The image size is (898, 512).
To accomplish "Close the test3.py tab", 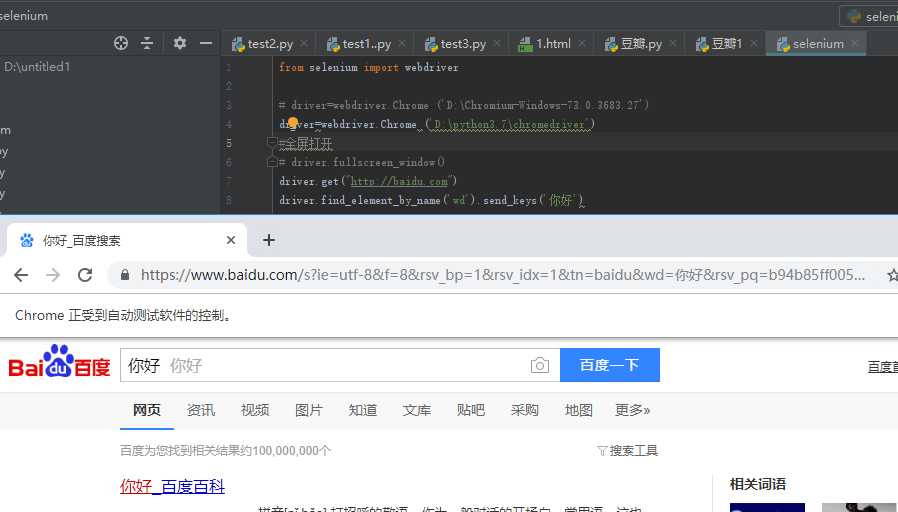I will point(497,44).
